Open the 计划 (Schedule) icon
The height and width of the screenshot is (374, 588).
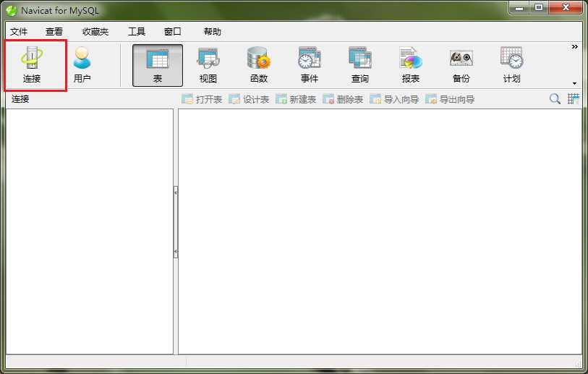pyautogui.click(x=512, y=65)
